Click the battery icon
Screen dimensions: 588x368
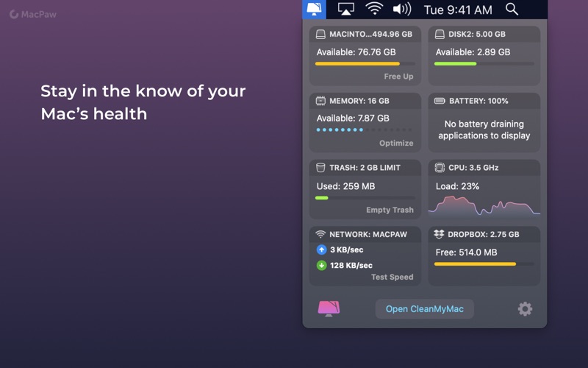pos(440,101)
